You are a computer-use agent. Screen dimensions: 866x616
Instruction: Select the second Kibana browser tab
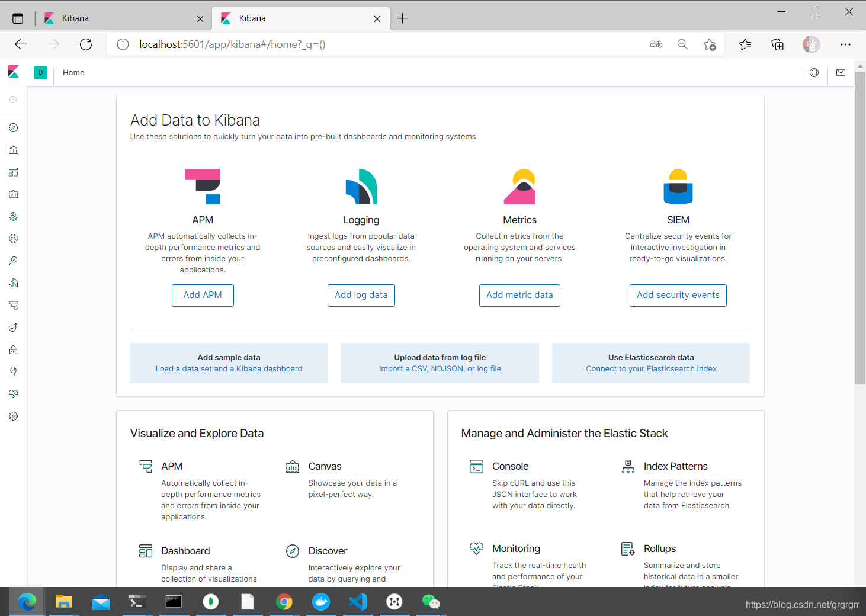pos(301,18)
